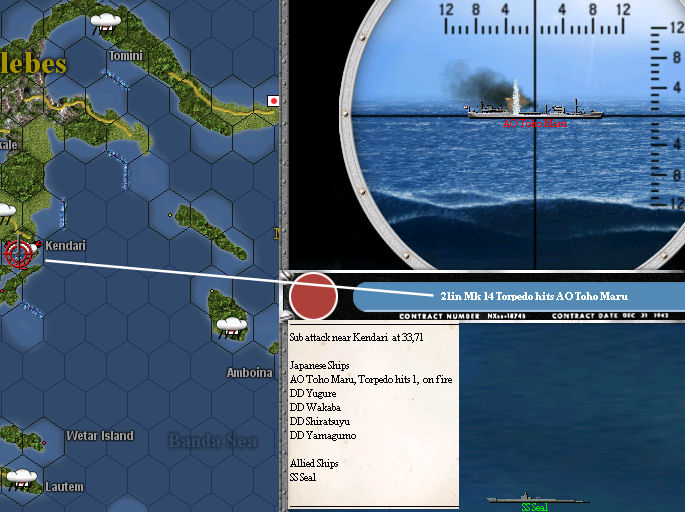Click the DD Wakaba entry
Viewport: 685px width, 512px height.
(315, 408)
